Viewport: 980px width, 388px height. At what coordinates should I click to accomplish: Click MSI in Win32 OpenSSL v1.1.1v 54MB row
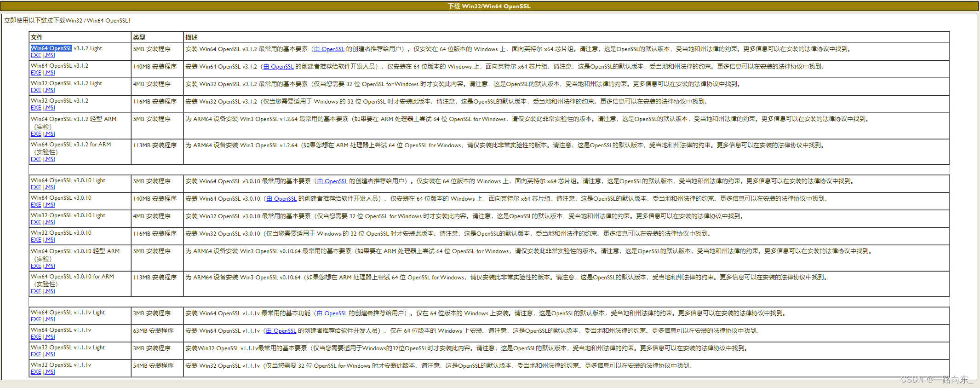[49, 372]
